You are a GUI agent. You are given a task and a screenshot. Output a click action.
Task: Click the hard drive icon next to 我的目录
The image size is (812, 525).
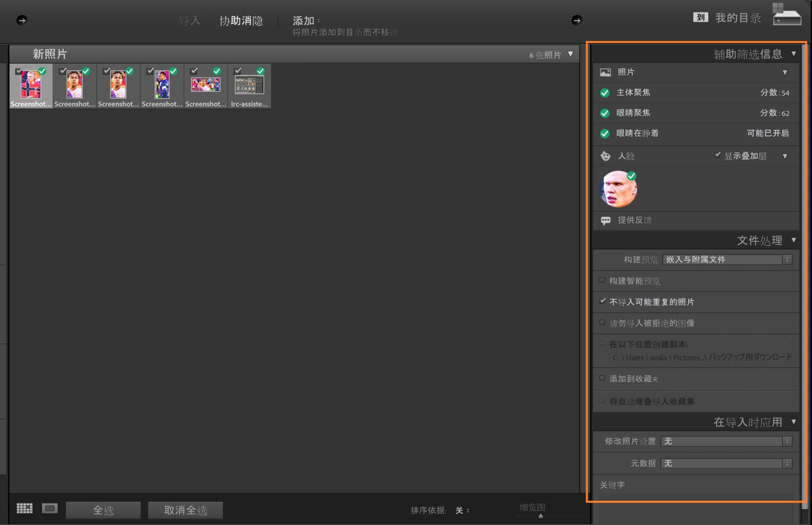tap(787, 15)
